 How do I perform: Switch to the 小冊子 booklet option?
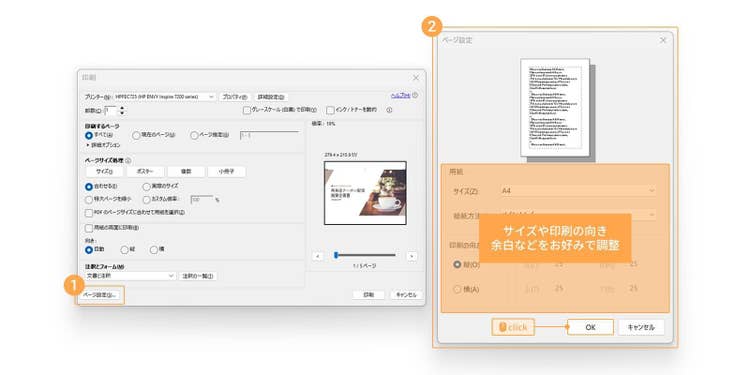click(227, 172)
